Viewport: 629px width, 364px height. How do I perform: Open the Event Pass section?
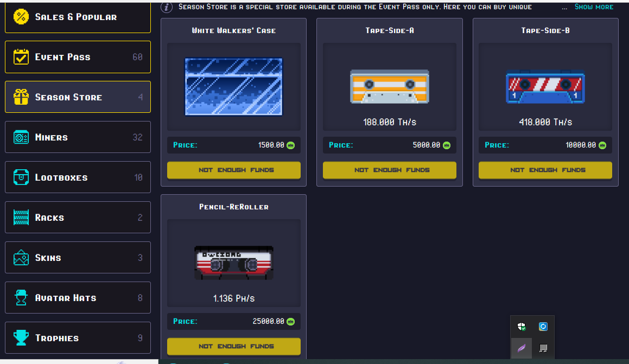(78, 56)
